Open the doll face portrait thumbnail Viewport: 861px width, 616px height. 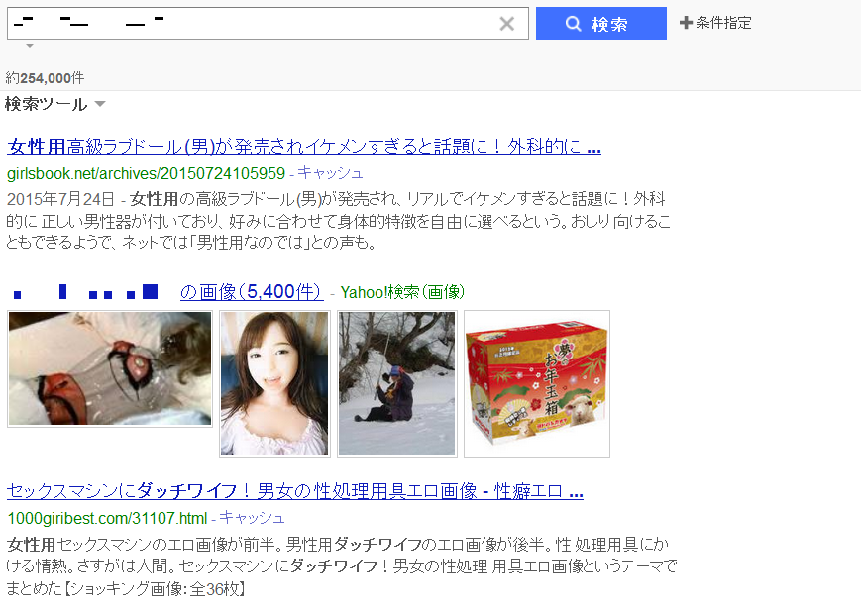click(x=274, y=383)
